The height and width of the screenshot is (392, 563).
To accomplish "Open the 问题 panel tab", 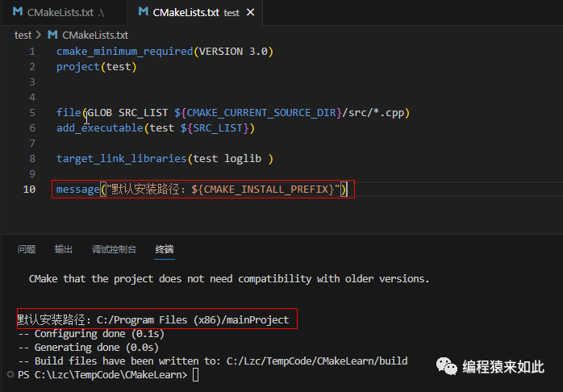I will tap(27, 249).
